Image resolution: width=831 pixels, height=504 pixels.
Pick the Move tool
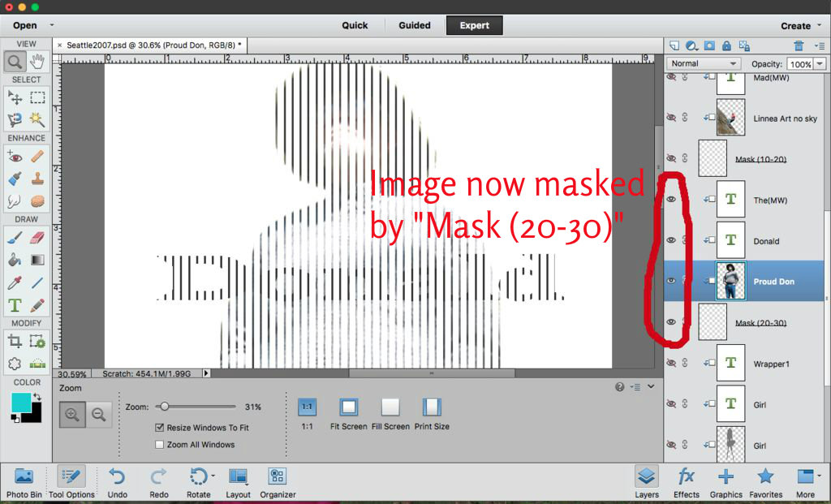point(15,98)
